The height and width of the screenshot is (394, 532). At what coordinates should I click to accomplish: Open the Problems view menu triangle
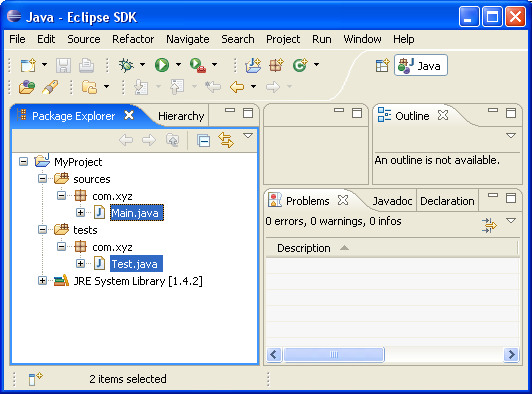511,221
